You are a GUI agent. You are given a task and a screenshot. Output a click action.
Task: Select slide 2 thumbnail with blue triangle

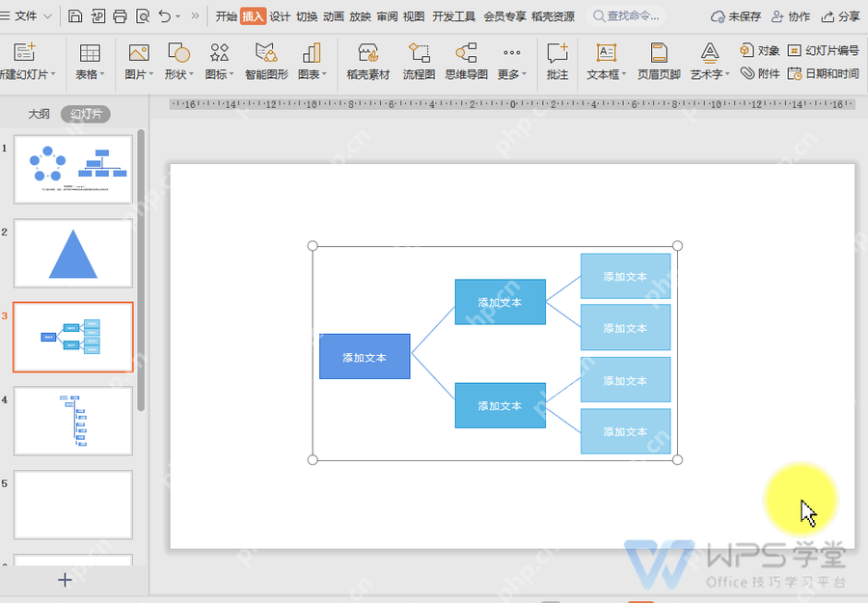(73, 253)
